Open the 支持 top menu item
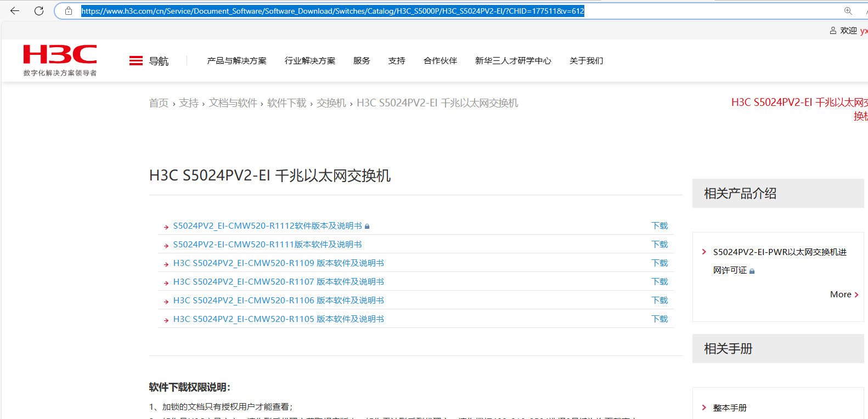This screenshot has height=419, width=868. (x=397, y=61)
